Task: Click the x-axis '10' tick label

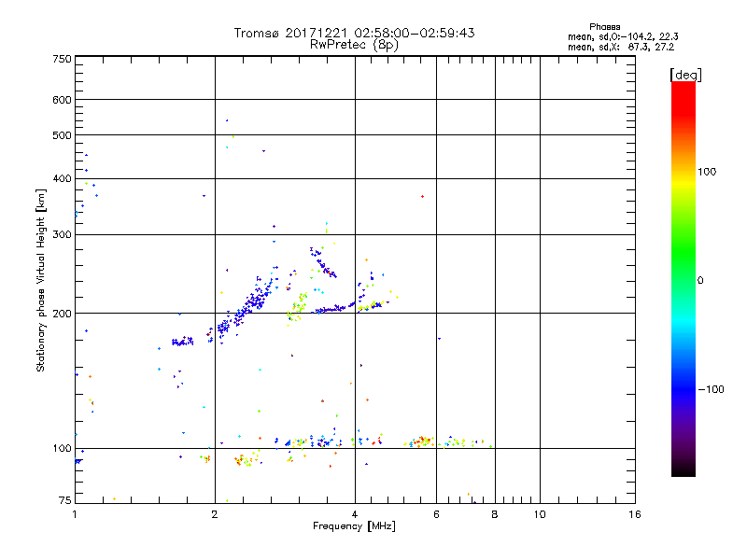Action: (540, 514)
